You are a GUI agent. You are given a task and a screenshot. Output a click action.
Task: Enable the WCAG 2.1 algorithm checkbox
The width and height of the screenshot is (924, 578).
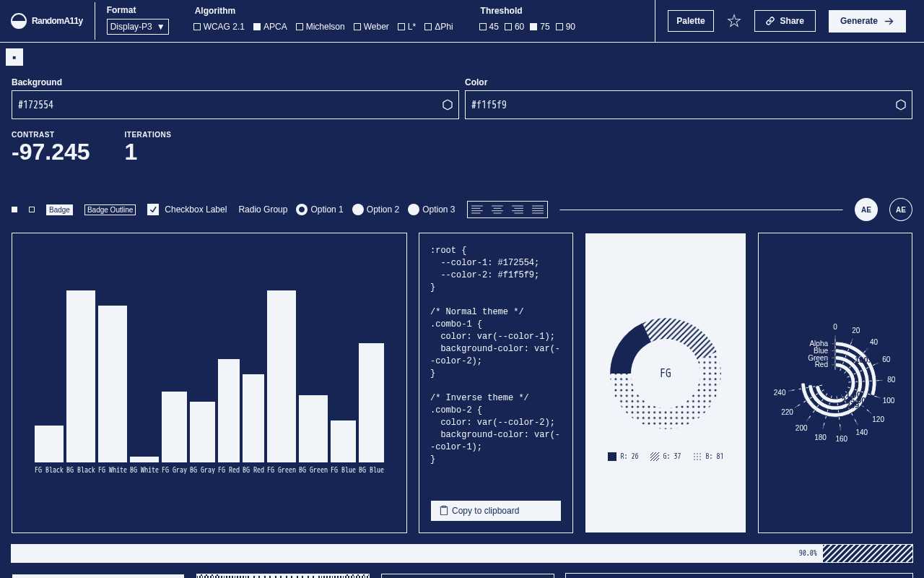point(197,27)
